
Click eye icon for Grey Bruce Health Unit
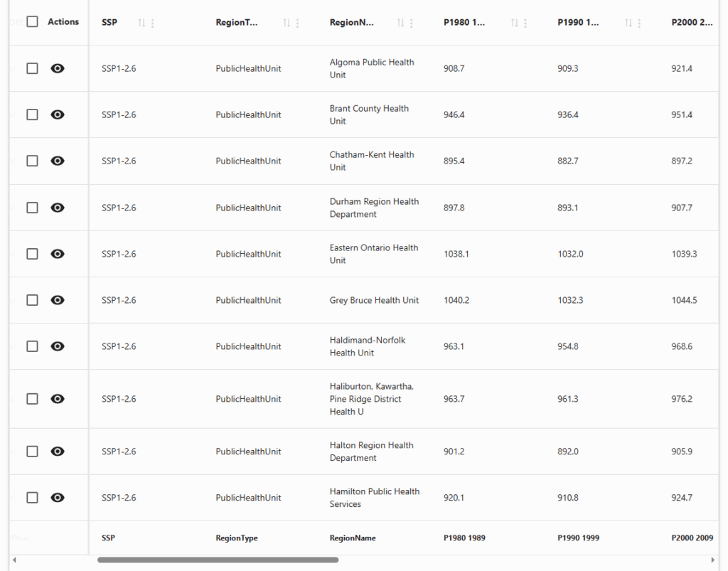pos(58,300)
